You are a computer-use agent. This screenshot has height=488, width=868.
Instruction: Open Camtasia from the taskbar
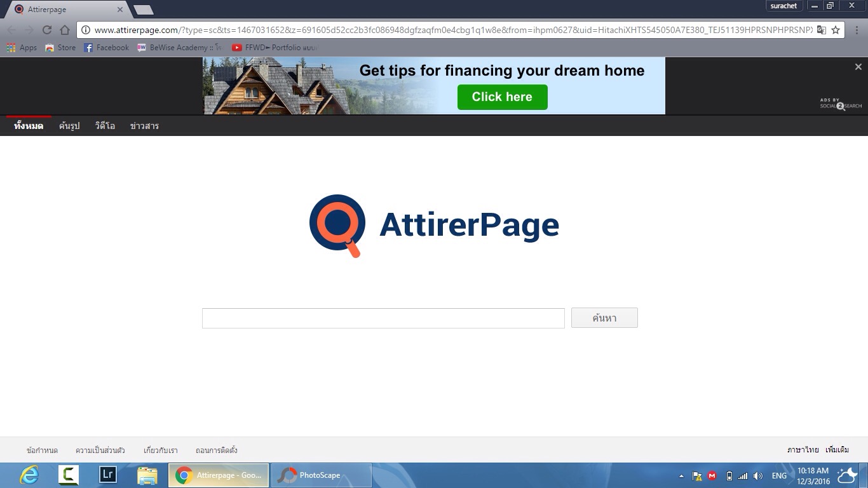click(x=69, y=475)
